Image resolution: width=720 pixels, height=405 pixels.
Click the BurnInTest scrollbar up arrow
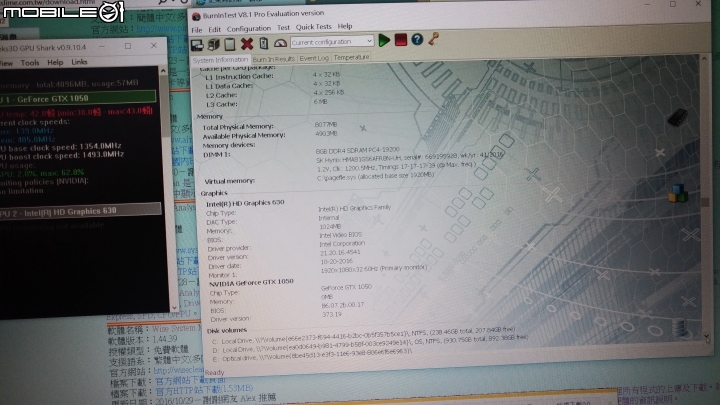(703, 59)
